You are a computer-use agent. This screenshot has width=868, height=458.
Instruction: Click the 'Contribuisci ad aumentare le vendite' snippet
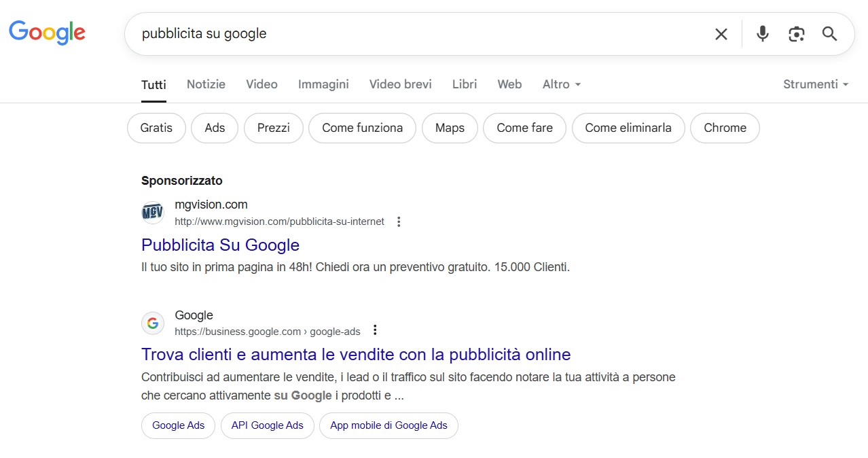click(x=408, y=386)
